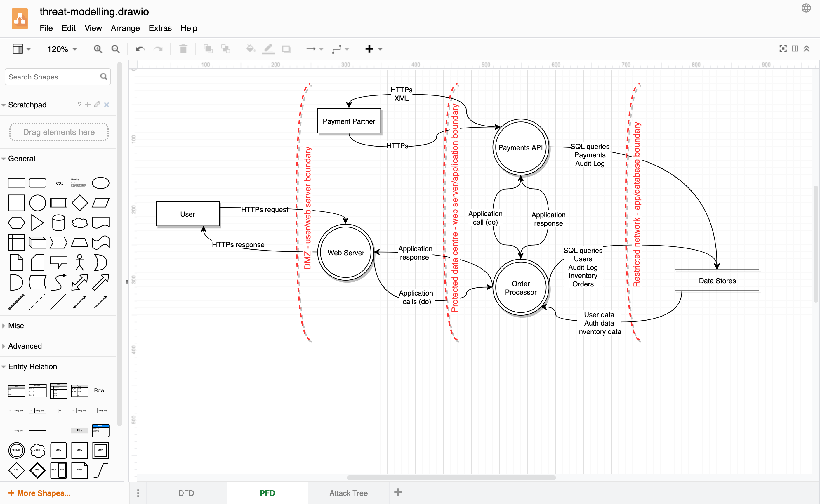Open the Extras menu
The width and height of the screenshot is (820, 504).
coord(160,28)
